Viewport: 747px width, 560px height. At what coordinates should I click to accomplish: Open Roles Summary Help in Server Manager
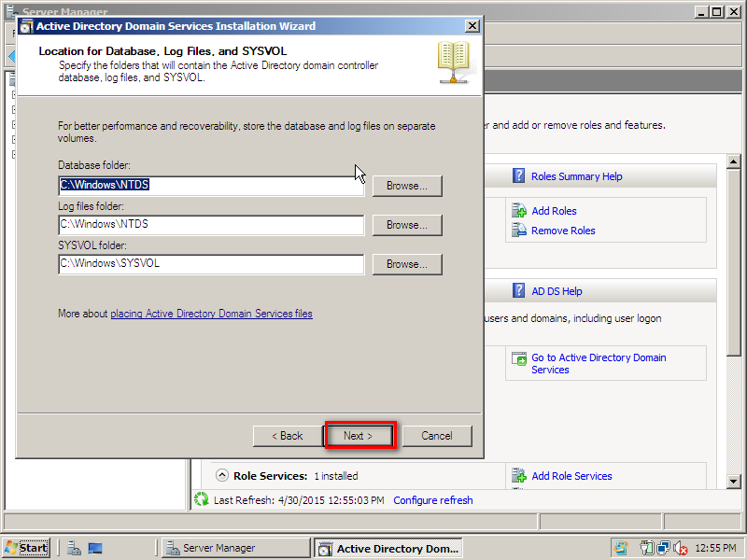tap(576, 176)
